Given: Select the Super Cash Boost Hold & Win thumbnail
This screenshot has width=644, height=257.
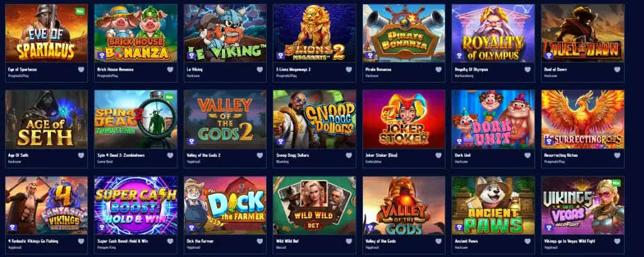Looking at the screenshot, I should click(136, 205).
